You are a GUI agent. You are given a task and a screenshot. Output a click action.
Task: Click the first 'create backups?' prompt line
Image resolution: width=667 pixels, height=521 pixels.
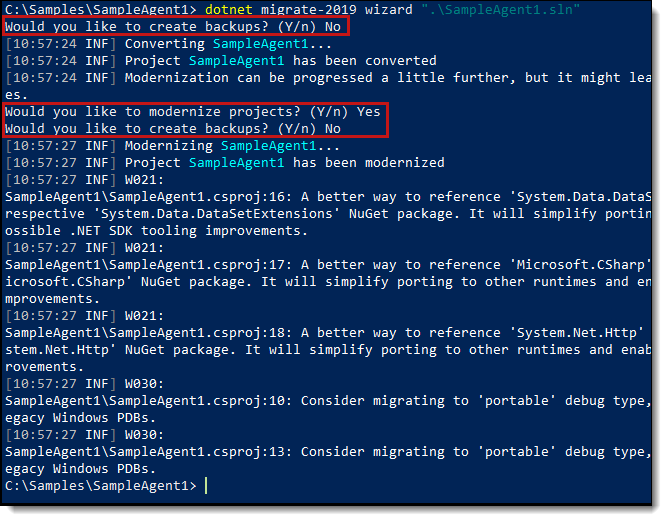pyautogui.click(x=173, y=26)
